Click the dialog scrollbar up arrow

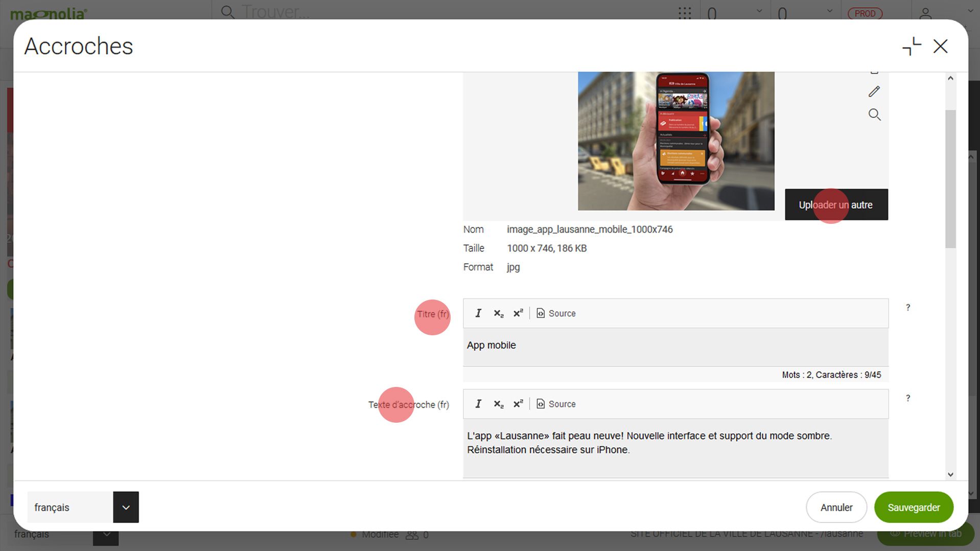coord(950,78)
